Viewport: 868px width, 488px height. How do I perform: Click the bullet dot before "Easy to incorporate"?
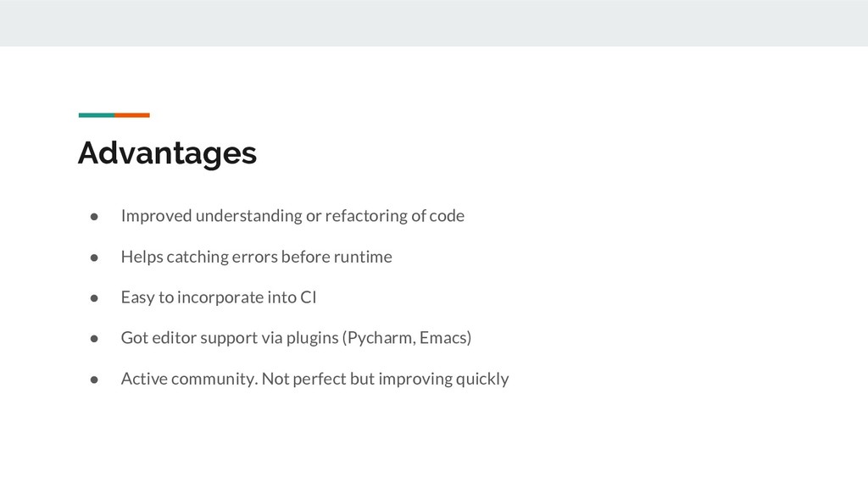pyautogui.click(x=97, y=297)
